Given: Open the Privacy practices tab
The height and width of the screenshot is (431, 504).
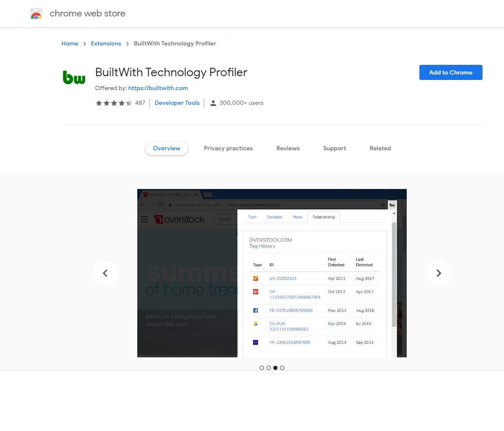Looking at the screenshot, I should pos(228,148).
